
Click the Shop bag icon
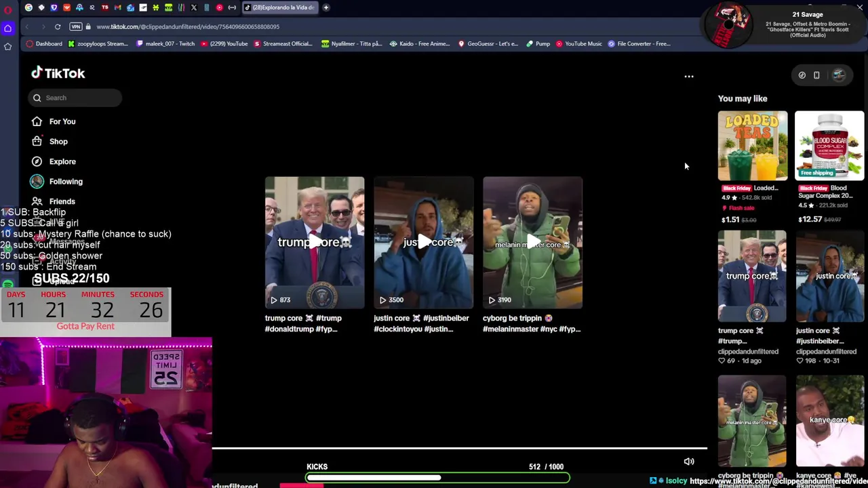coord(37,142)
